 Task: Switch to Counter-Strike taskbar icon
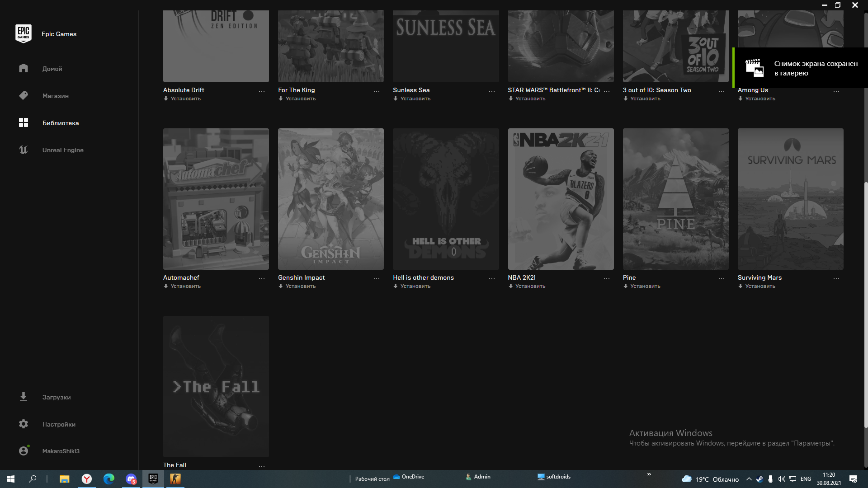coord(175,479)
